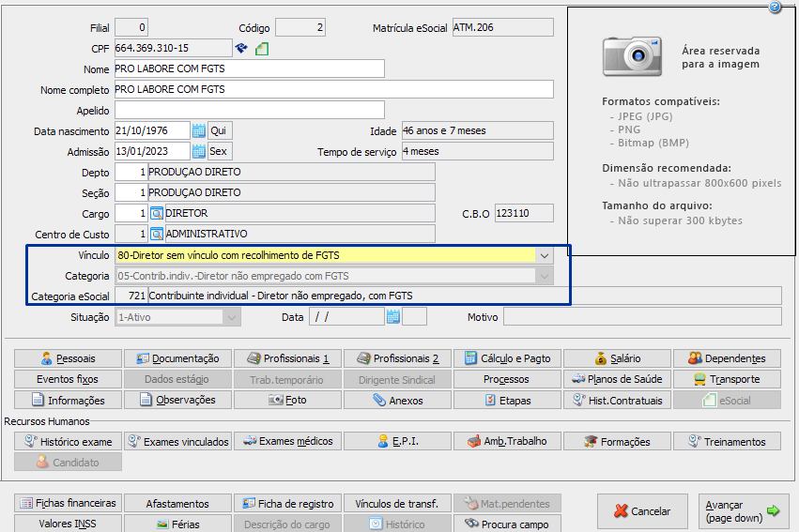Click the Exames vinculados button
799x532 pixels.
click(x=177, y=441)
